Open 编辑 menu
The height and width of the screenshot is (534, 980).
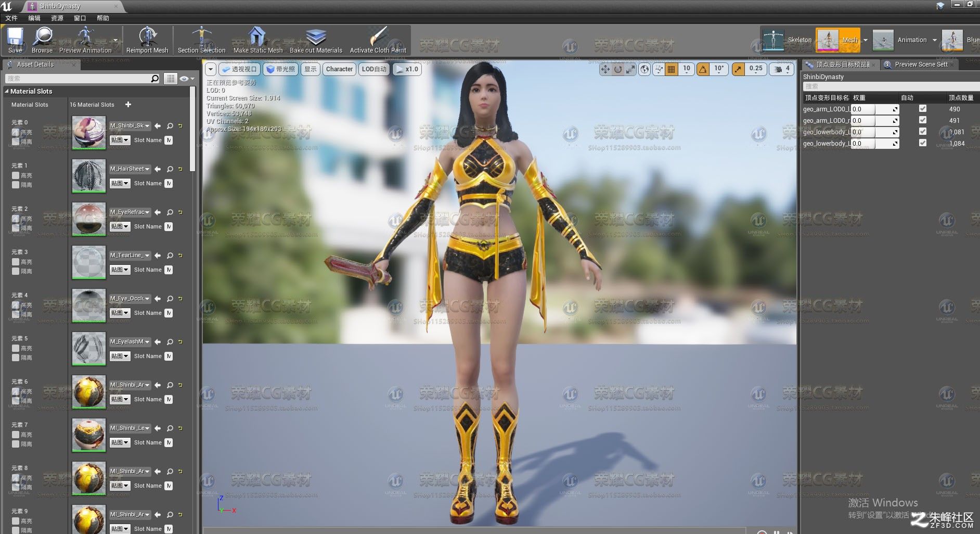34,18
